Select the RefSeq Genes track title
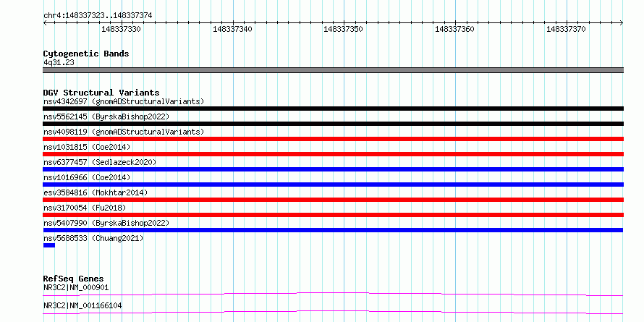Screen dimensions: 644x322 [x=74, y=279]
